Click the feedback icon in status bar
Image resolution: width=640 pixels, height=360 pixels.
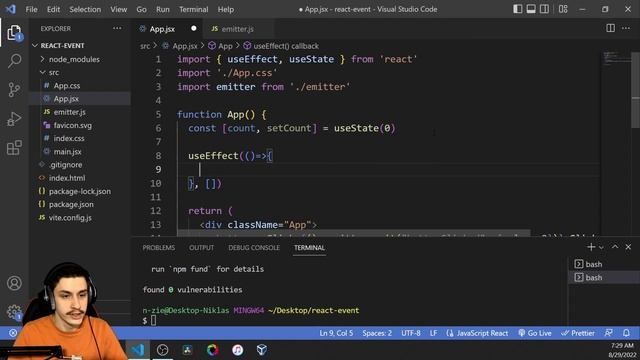tap(609, 333)
